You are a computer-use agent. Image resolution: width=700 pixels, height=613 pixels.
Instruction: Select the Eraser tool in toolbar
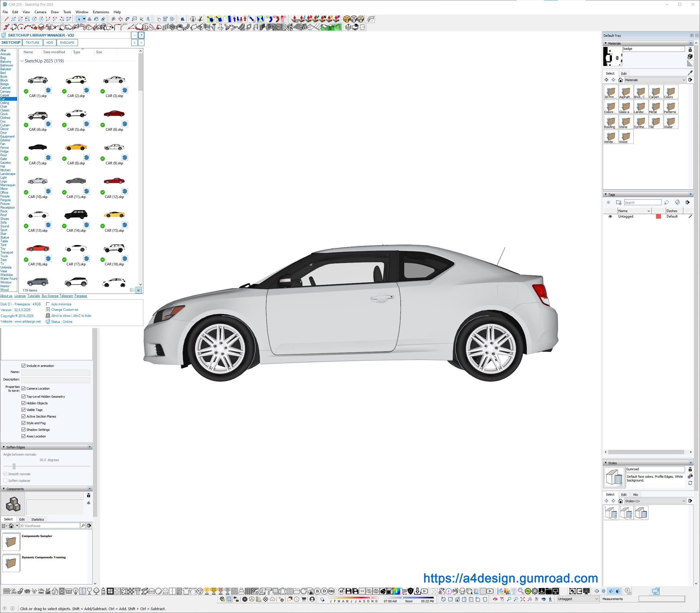[x=103, y=19]
